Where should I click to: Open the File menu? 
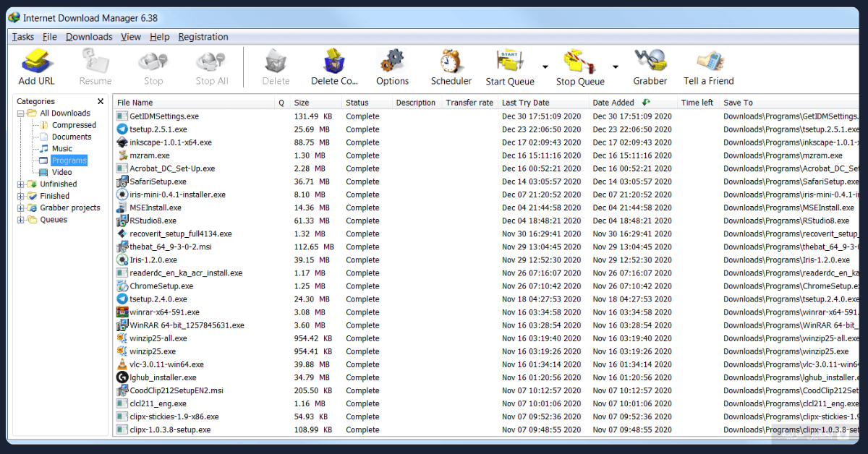point(50,37)
